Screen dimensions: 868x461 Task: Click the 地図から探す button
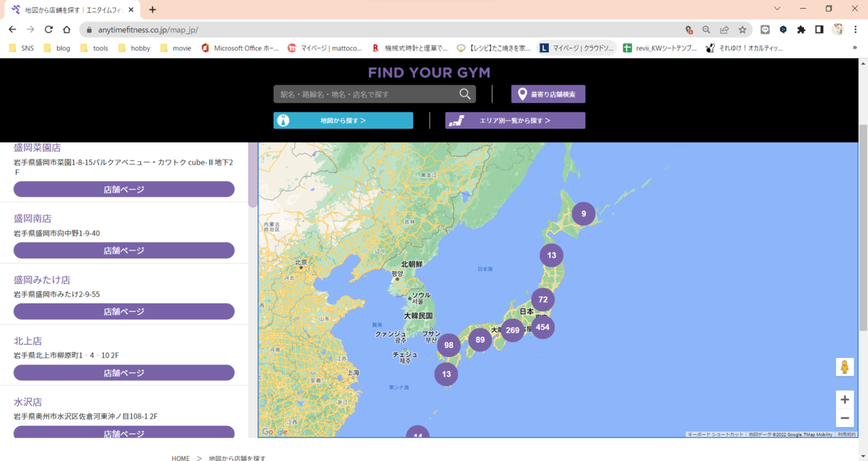point(343,121)
